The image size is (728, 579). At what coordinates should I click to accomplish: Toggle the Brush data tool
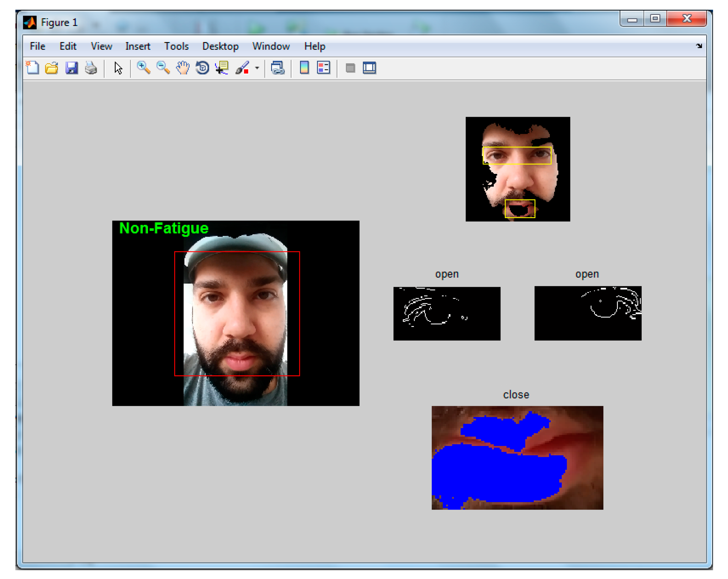[x=243, y=68]
